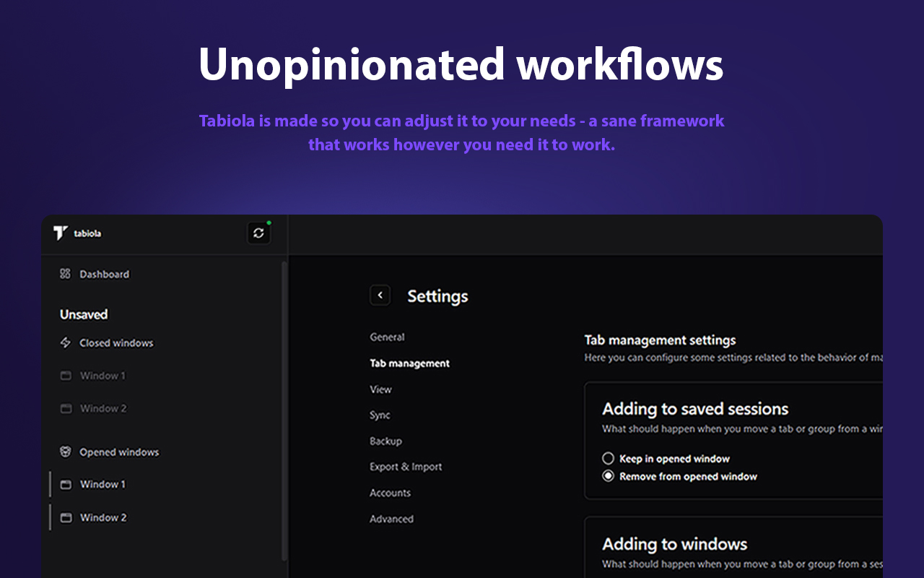The width and height of the screenshot is (924, 578).
Task: Click the Adding to windows heading
Action: click(x=675, y=544)
